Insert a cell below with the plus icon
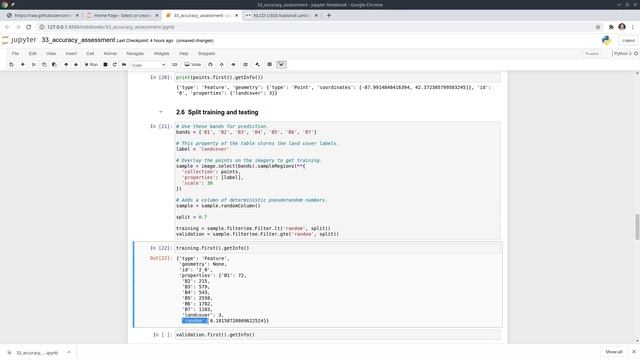640x360 pixels. pyautogui.click(x=23, y=64)
